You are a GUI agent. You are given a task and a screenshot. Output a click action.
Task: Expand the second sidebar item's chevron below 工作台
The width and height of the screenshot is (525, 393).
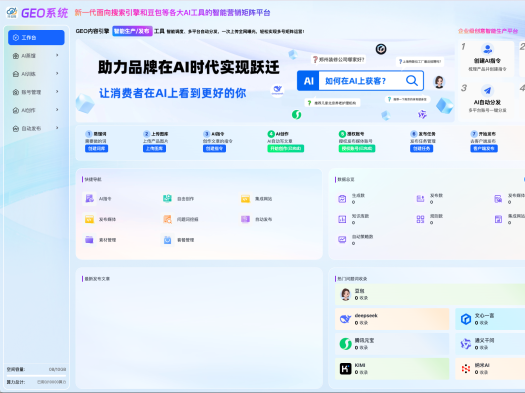coord(57,55)
